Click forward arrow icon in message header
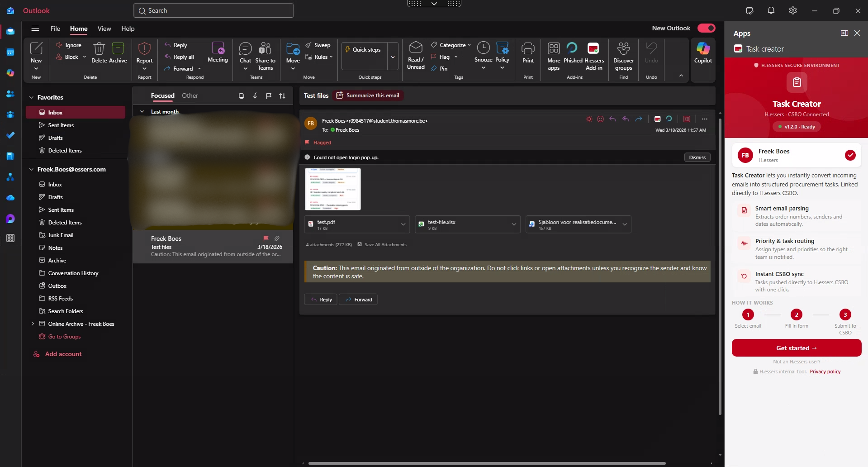Viewport: 868px width, 467px height. [639, 119]
